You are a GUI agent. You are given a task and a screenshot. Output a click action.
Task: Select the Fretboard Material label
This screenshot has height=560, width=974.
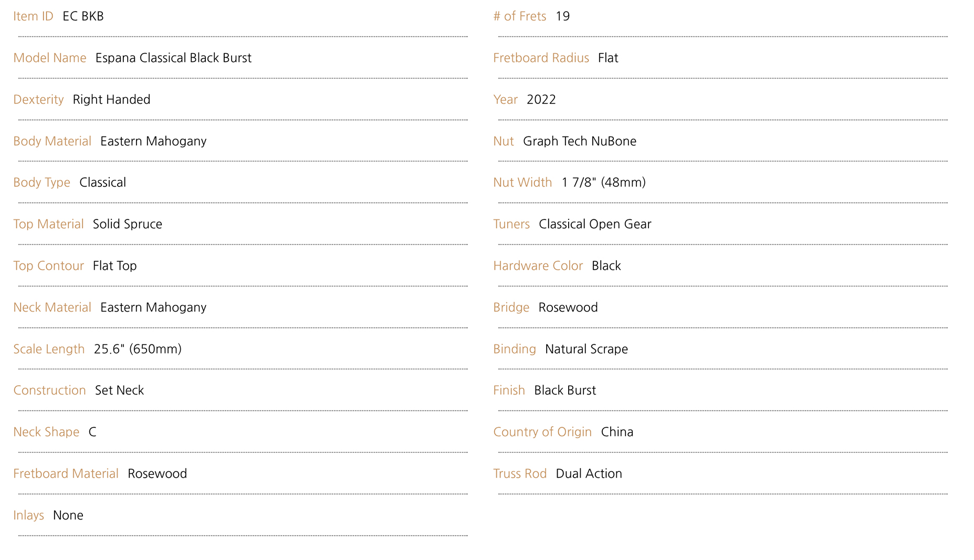(x=66, y=473)
